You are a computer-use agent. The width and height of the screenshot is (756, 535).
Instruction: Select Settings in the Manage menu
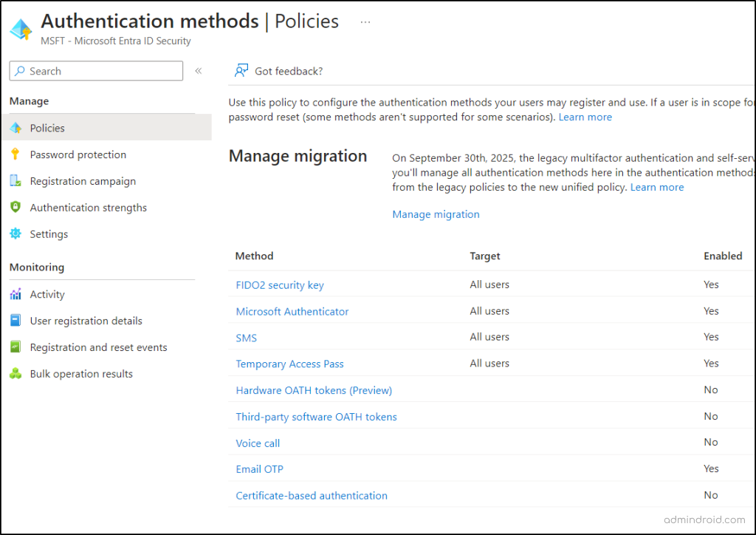(49, 234)
